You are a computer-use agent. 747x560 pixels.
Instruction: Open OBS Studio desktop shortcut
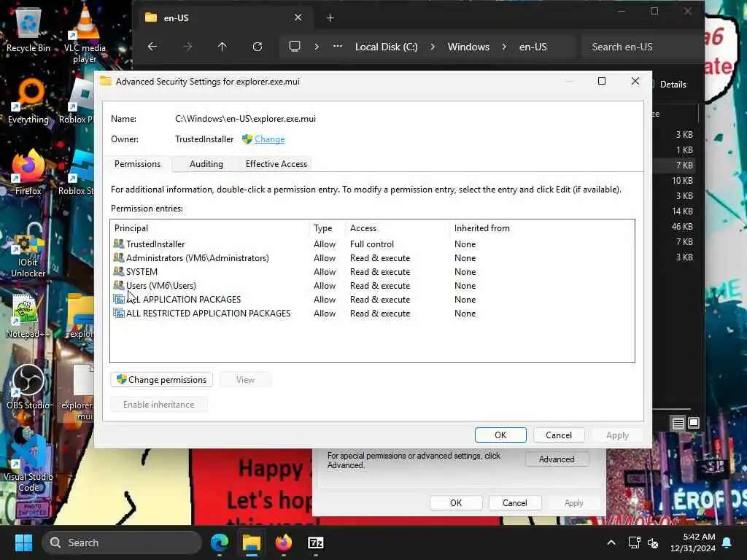coord(28,386)
